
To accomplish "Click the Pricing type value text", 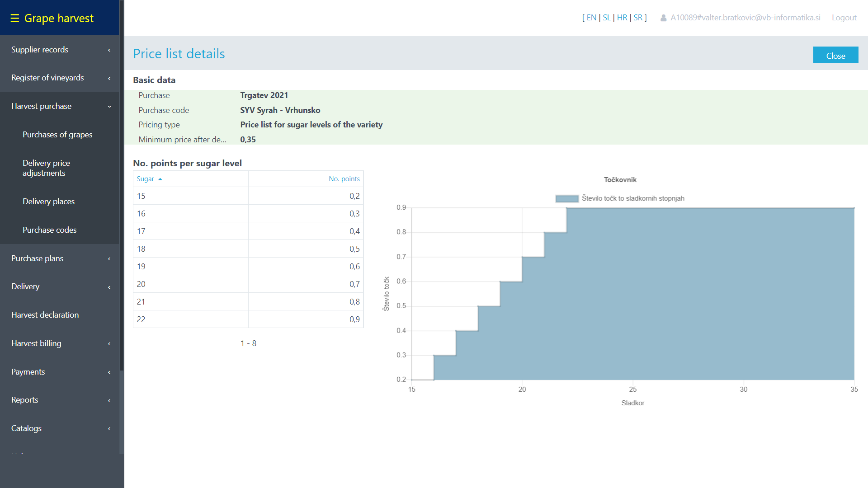I will (311, 125).
